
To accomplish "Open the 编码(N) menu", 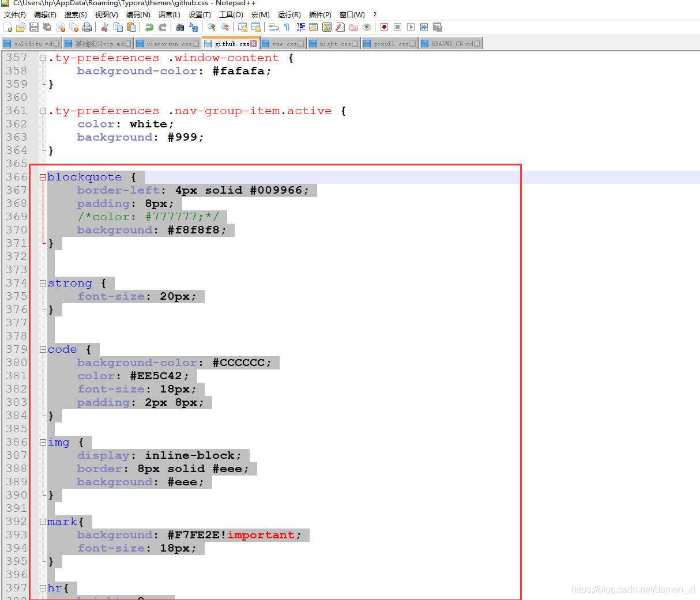I will coord(138,14).
